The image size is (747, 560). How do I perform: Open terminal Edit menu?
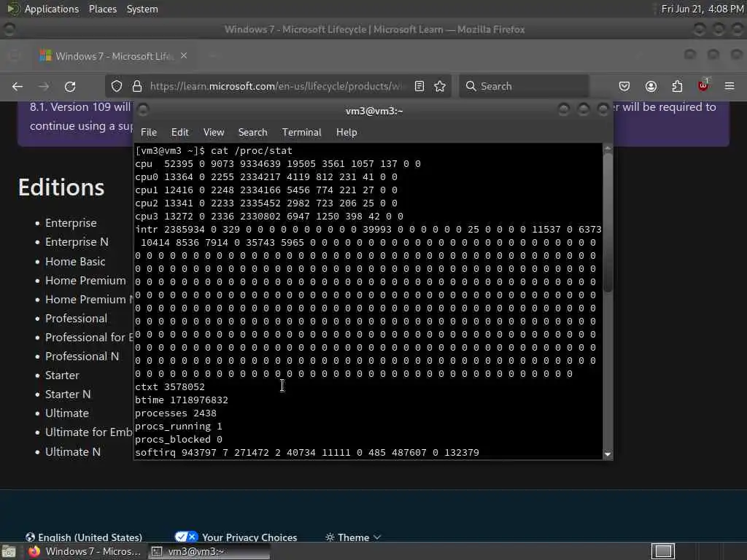coord(180,133)
